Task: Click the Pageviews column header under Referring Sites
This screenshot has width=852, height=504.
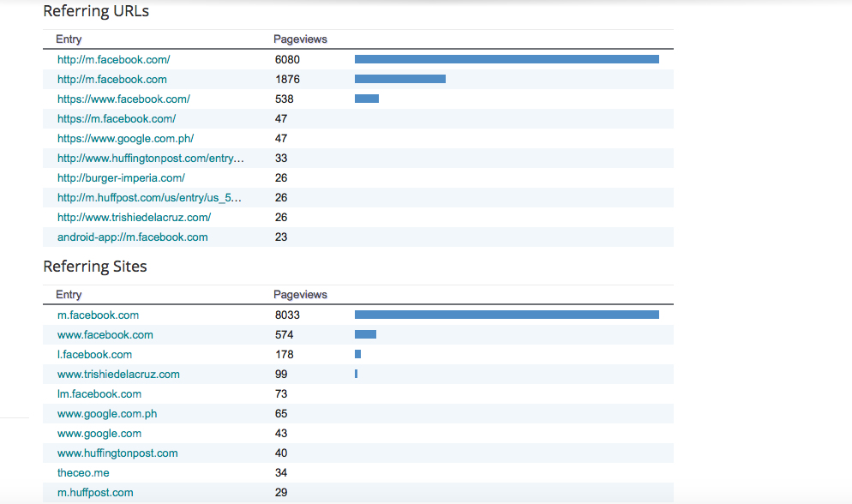Action: (300, 294)
